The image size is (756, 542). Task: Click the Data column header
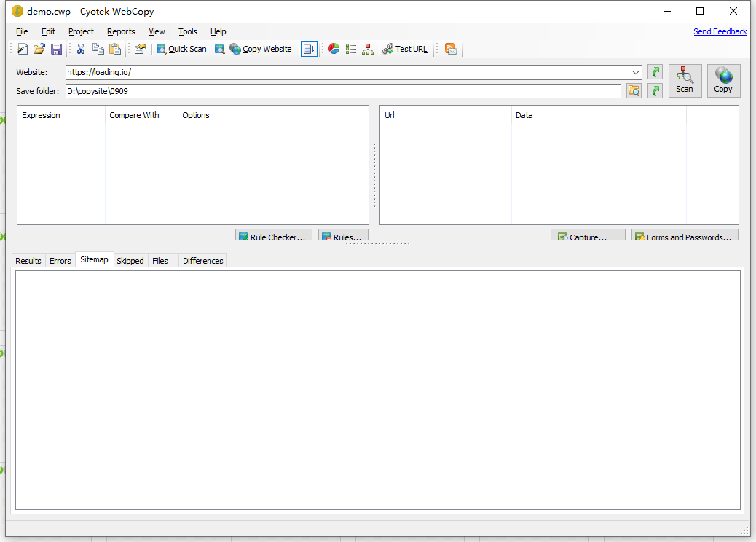click(x=599, y=115)
